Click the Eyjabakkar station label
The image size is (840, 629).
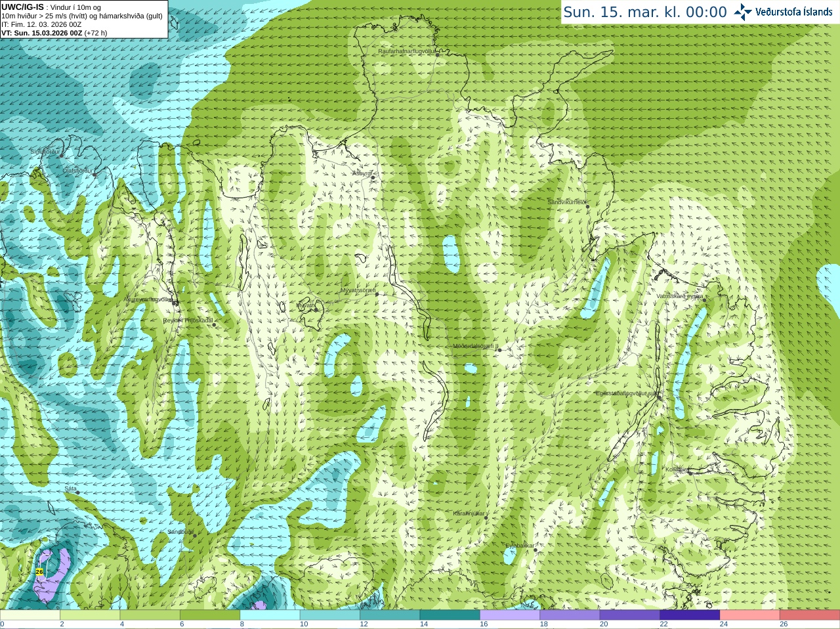pyautogui.click(x=520, y=546)
